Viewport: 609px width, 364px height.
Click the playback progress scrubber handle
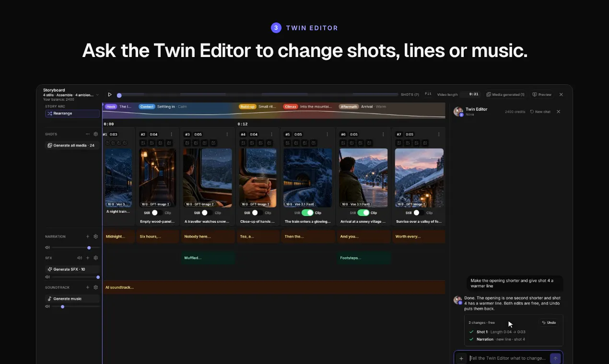tap(119, 95)
